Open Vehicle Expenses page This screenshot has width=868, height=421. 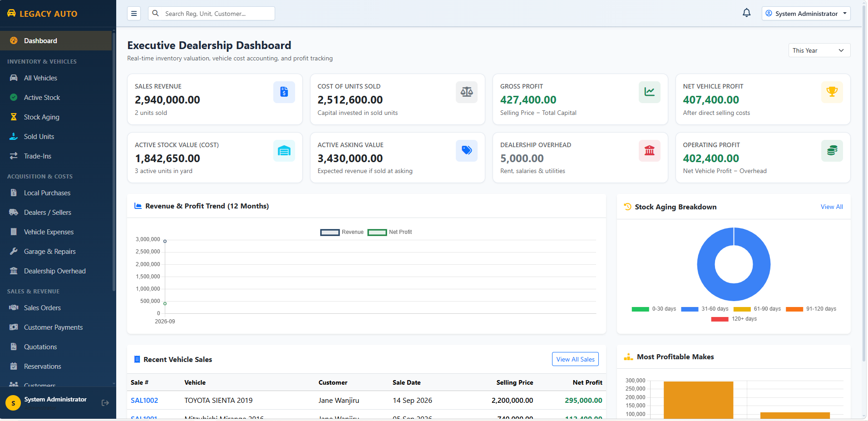(56, 232)
